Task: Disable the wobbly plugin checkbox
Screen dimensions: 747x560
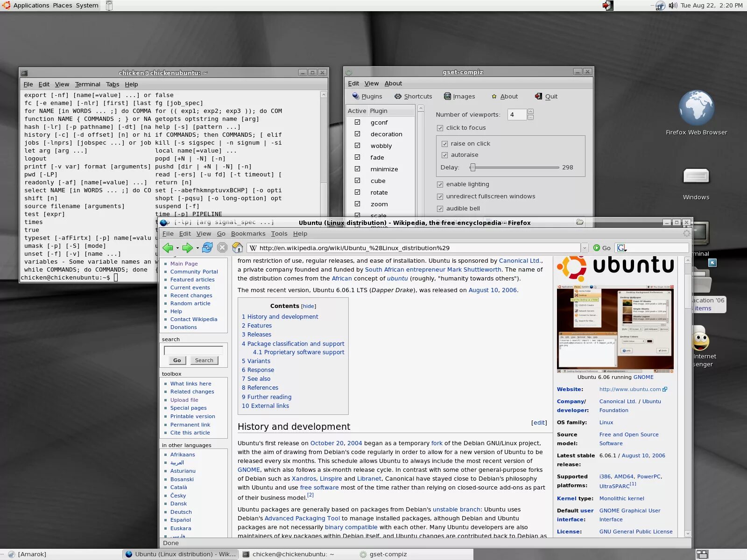Action: click(357, 145)
